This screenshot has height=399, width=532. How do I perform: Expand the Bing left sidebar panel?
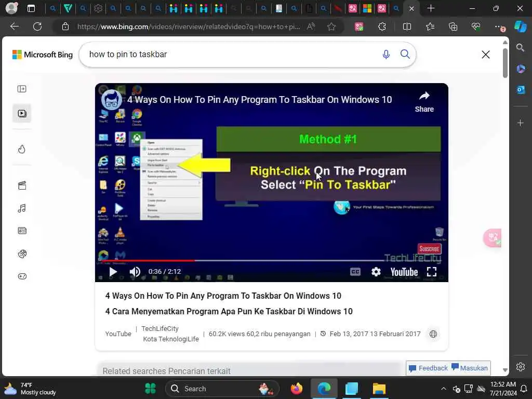(22, 89)
